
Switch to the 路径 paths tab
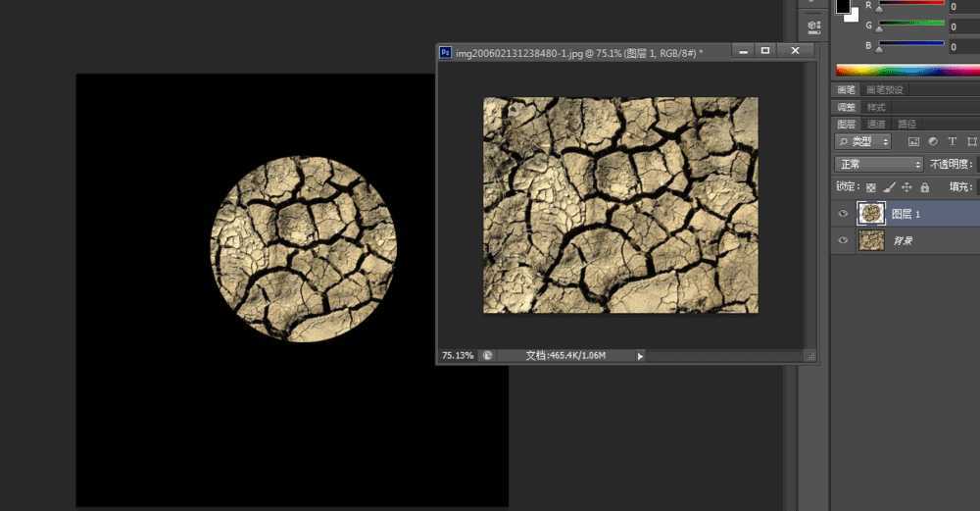pos(906,124)
